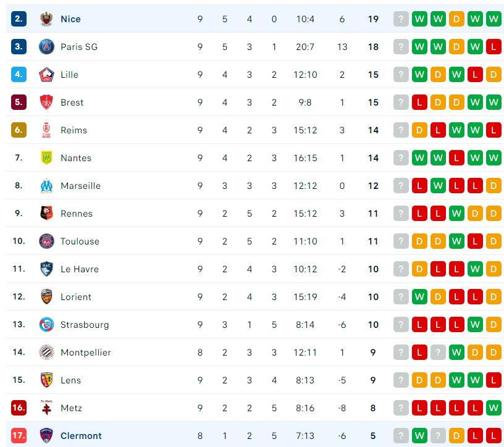Click the Montpellier team name

85,353
